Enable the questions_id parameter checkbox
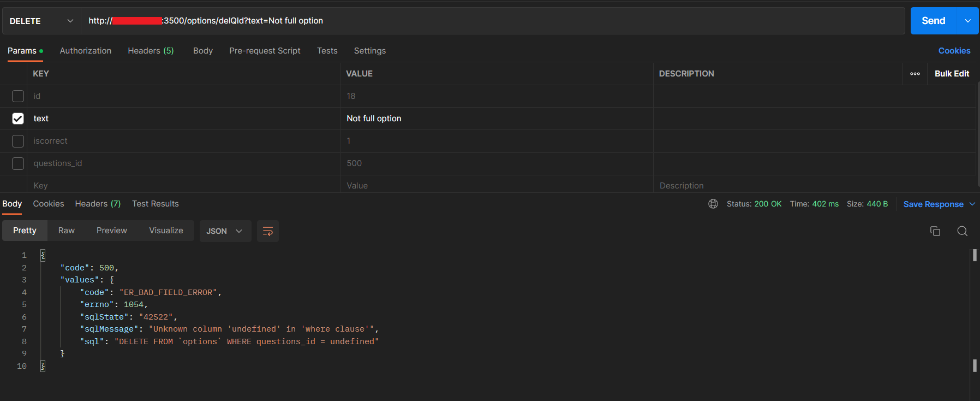Image resolution: width=980 pixels, height=401 pixels. [x=18, y=163]
